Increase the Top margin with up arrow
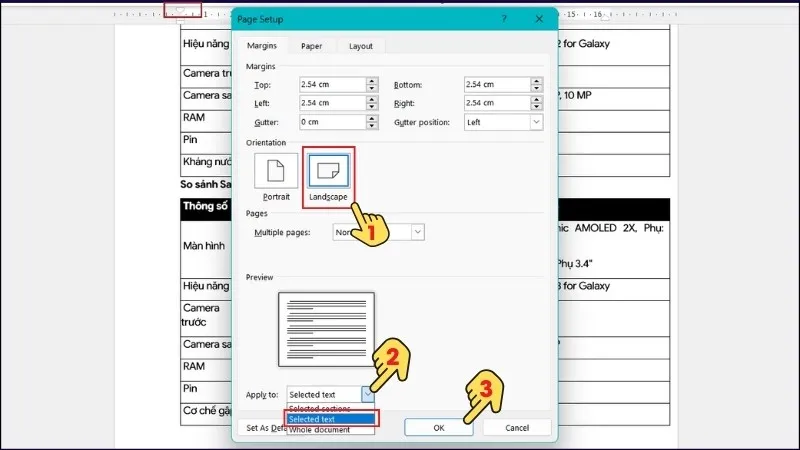Image resolution: width=800 pixels, height=450 pixels. coord(372,81)
